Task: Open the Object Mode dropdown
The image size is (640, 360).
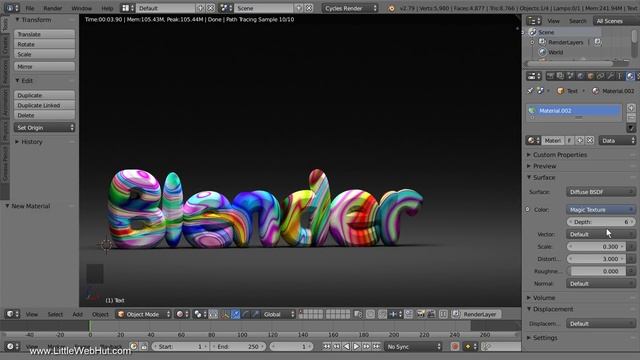Action: pos(143,314)
